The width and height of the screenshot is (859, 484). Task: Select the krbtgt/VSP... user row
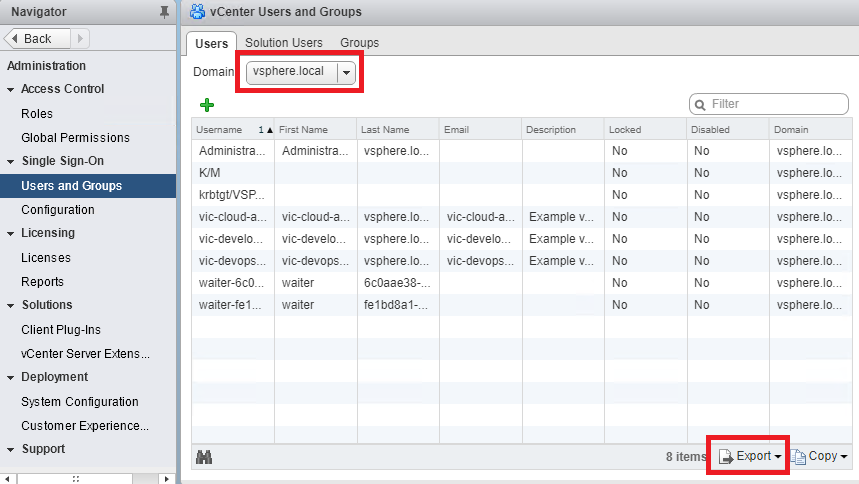(522, 195)
